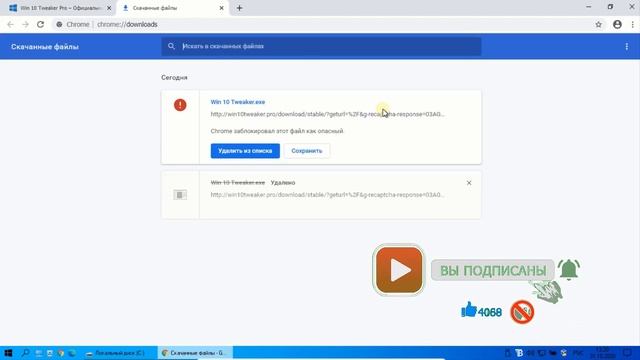The width and height of the screenshot is (640, 360).
Task: Click the ВЫ ПОДПИСАНЫ subscribe badge
Action: pos(493,270)
